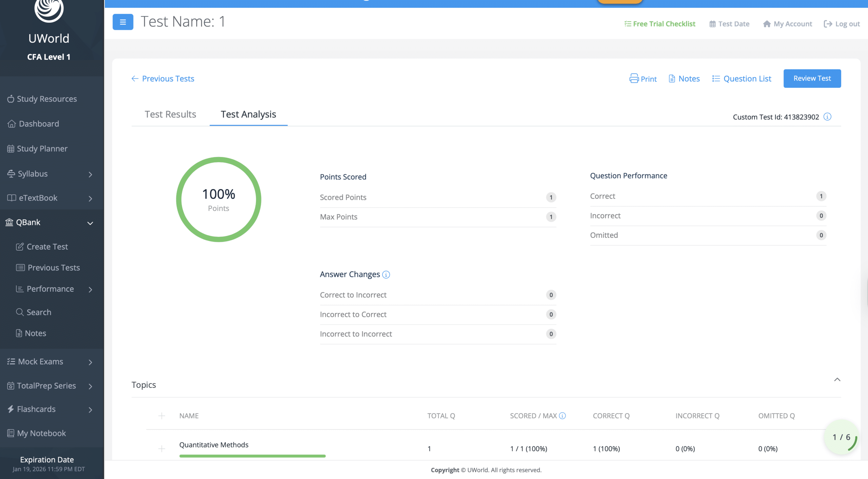This screenshot has width=868, height=479.
Task: Click the hamburger menu toggle button
Action: click(x=123, y=22)
